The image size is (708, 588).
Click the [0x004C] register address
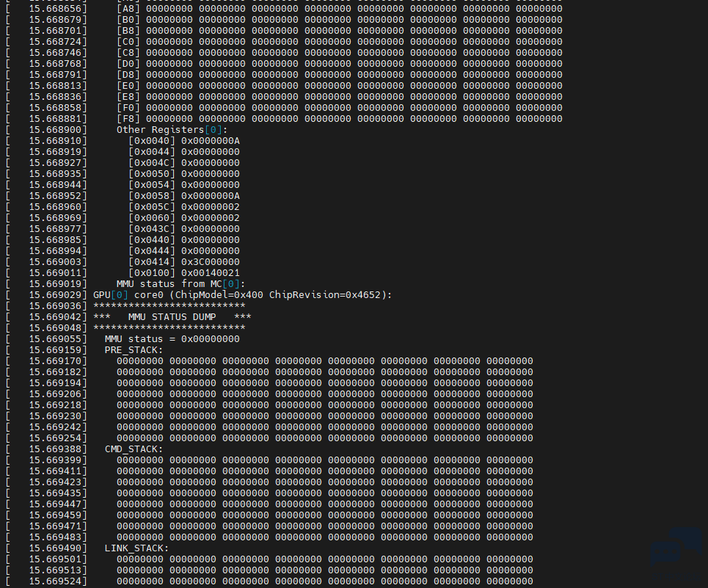tap(152, 162)
